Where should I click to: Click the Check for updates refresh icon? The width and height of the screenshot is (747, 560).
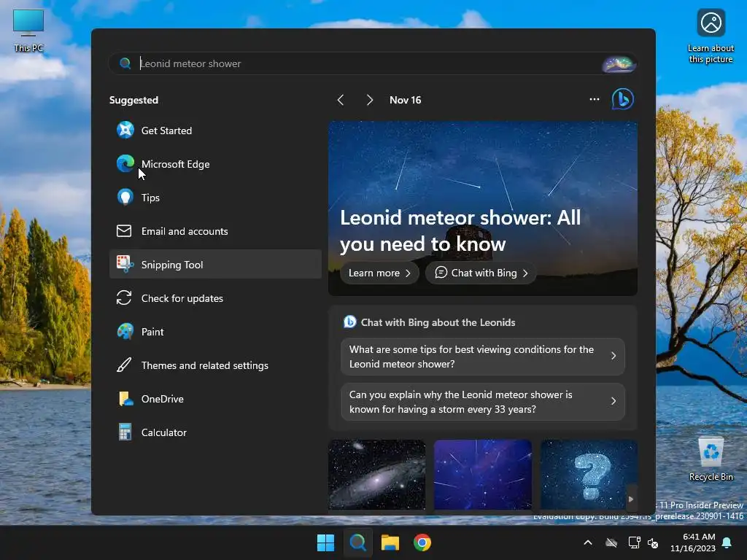(124, 298)
